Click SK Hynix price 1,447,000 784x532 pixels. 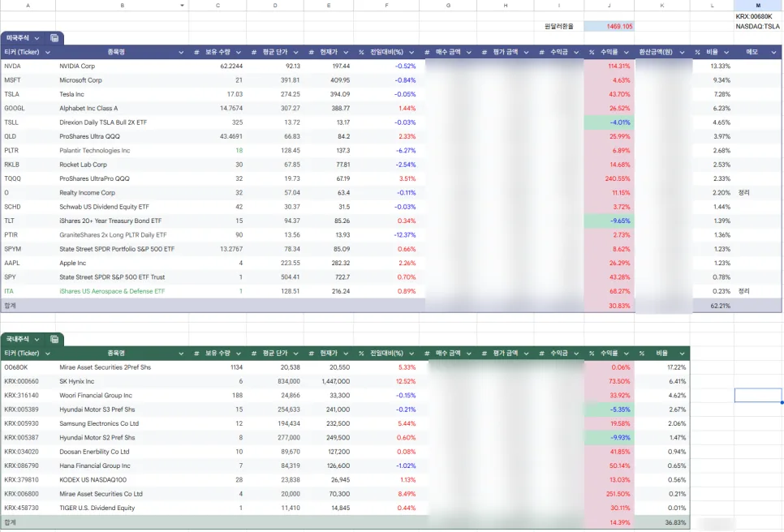(x=329, y=381)
